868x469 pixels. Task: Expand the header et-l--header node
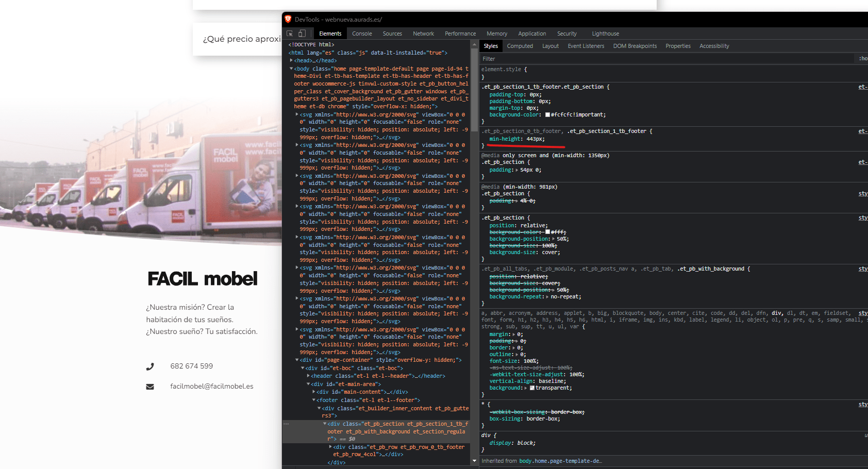pyautogui.click(x=308, y=376)
